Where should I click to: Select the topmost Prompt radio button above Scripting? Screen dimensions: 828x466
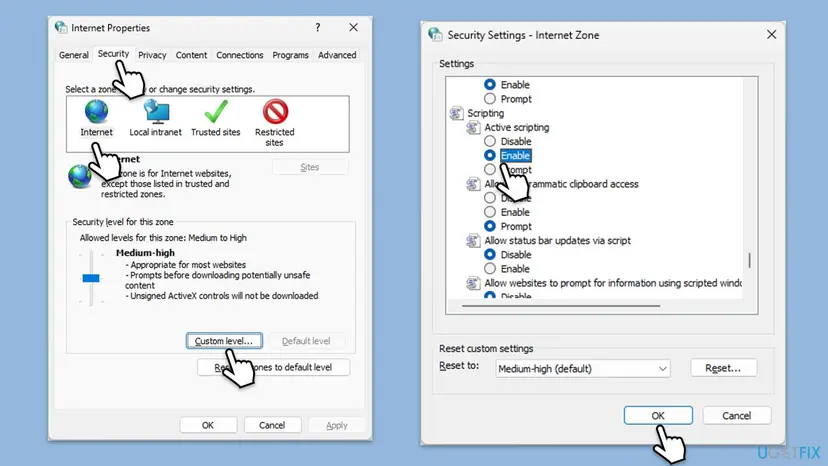click(x=490, y=99)
